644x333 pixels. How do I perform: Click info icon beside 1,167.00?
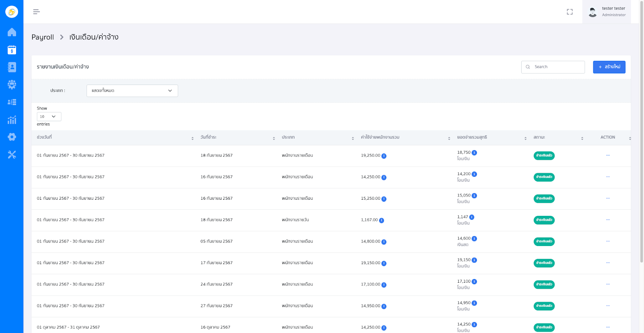coord(382,220)
